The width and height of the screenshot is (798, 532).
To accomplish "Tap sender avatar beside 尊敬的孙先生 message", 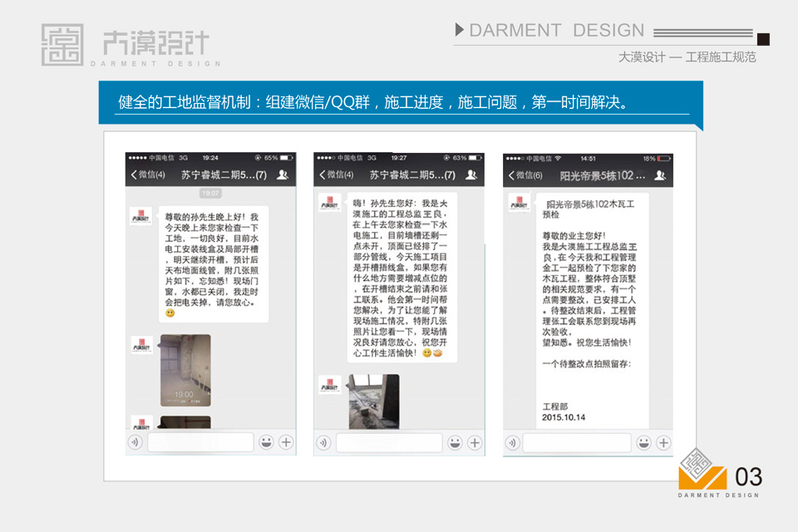I will pos(141,216).
